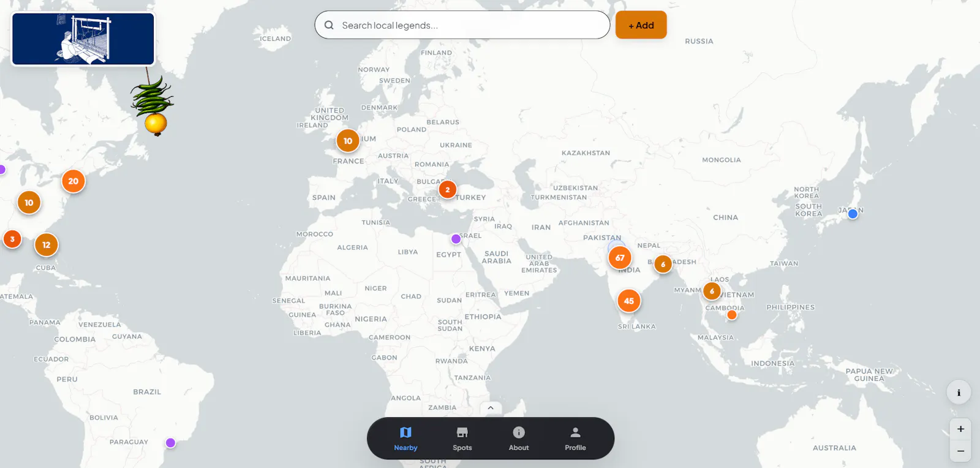This screenshot has width=980, height=468.
Task: Click the PHILIPPINES map label
Action: (791, 308)
